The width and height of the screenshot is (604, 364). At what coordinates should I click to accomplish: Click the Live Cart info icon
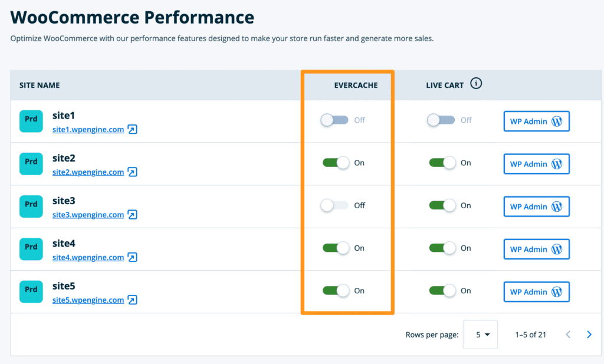point(476,84)
